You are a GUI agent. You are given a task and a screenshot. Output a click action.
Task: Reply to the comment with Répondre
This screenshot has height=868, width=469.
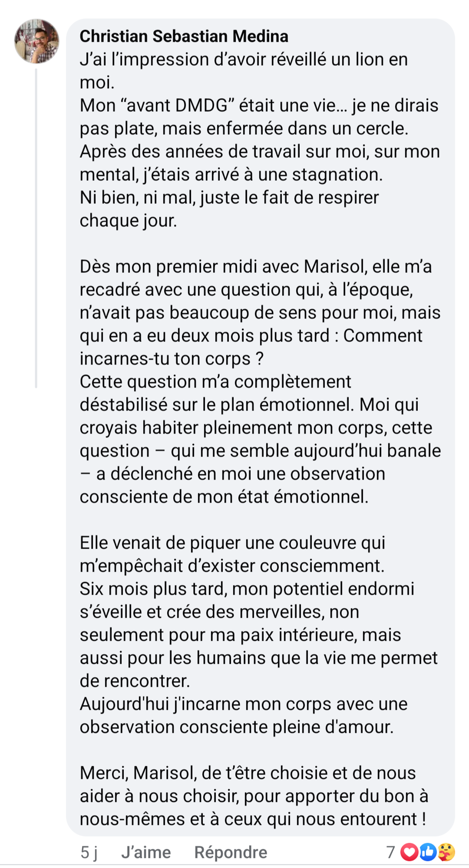[231, 852]
